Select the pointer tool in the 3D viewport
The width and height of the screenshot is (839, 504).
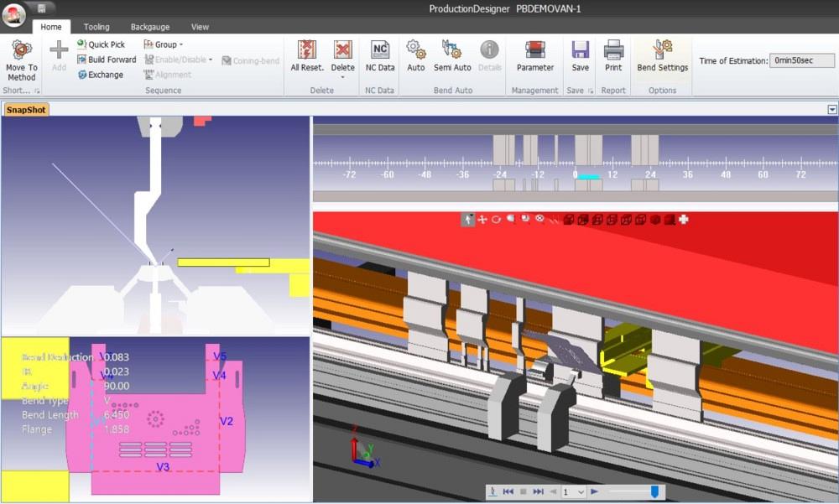coord(467,220)
